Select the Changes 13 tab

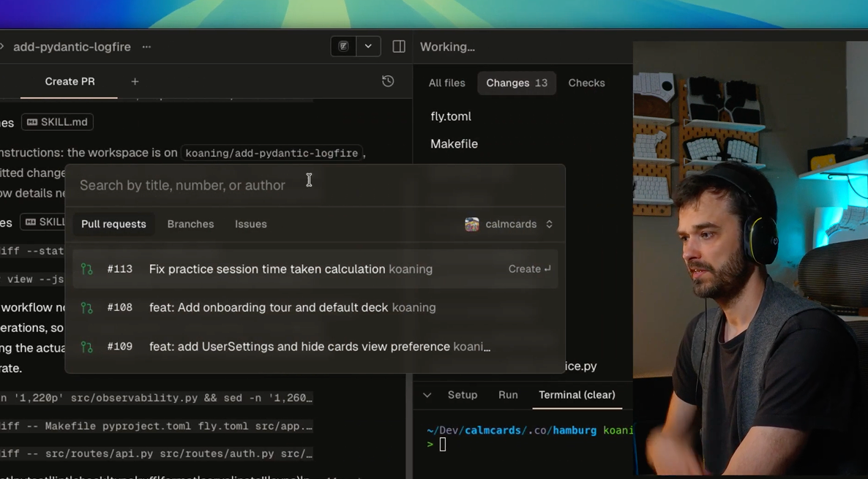[x=517, y=83]
